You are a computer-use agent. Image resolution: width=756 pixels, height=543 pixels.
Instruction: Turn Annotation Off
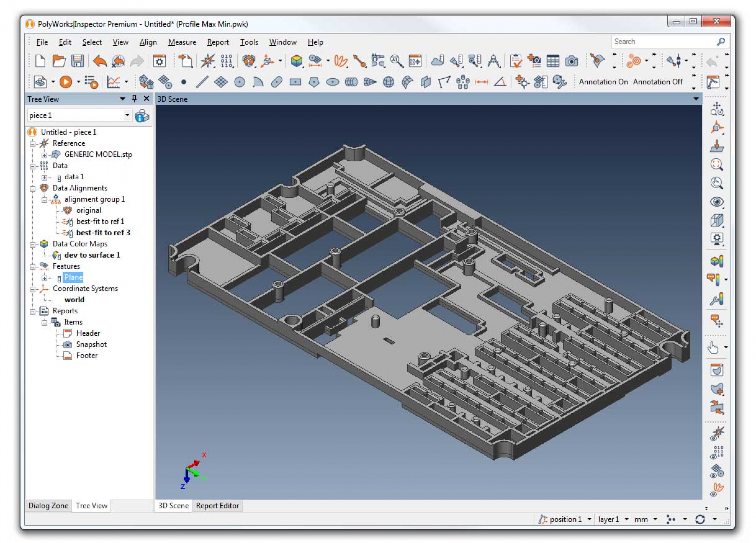coord(658,82)
